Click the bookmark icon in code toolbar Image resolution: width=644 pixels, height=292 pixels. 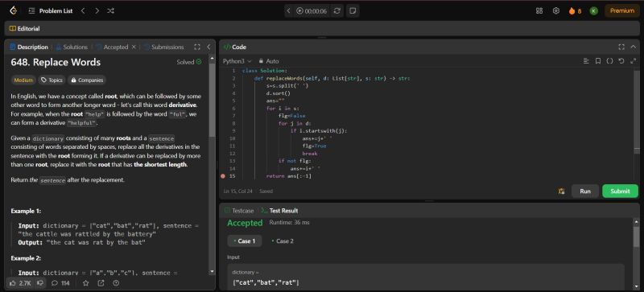598,61
